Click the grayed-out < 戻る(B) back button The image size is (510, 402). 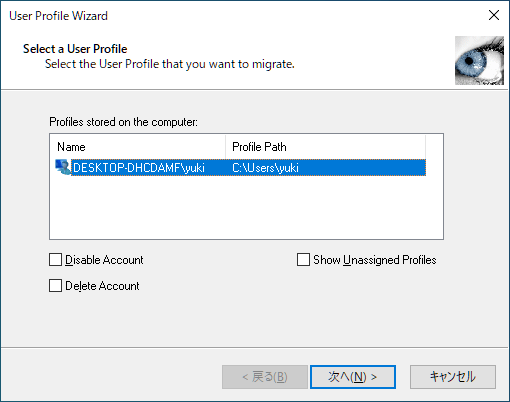[265, 377]
